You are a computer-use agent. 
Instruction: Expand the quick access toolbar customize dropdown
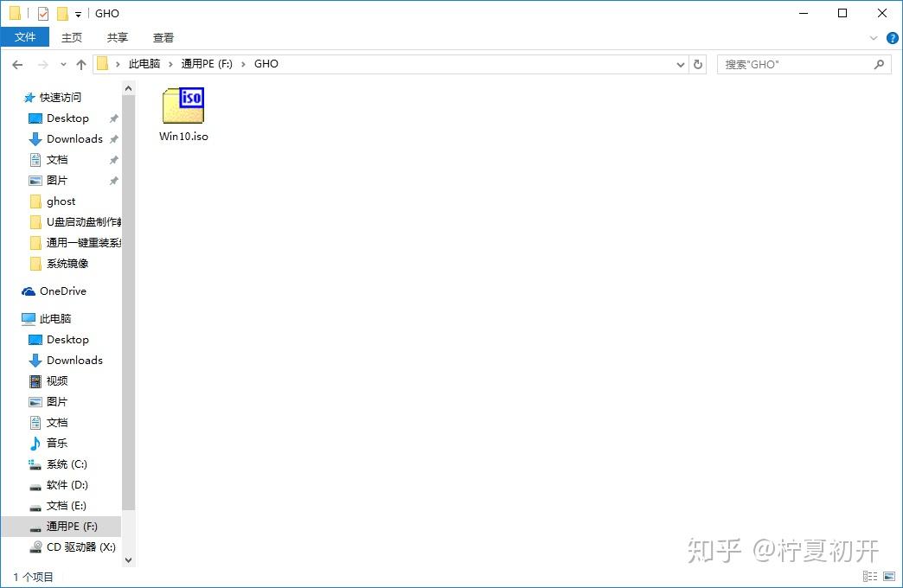click(77, 13)
